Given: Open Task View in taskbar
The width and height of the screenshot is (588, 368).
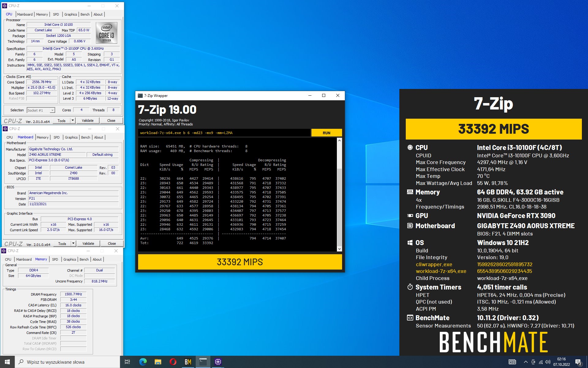Looking at the screenshot, I should (127, 362).
